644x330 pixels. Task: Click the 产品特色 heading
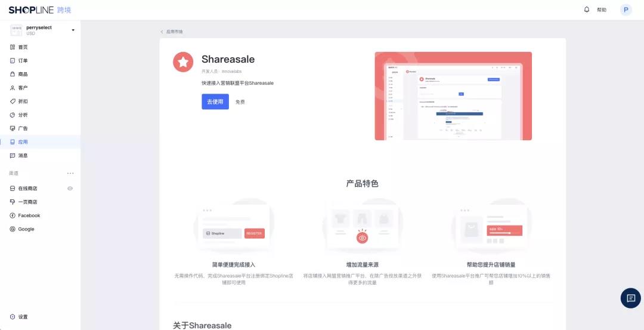pyautogui.click(x=363, y=184)
